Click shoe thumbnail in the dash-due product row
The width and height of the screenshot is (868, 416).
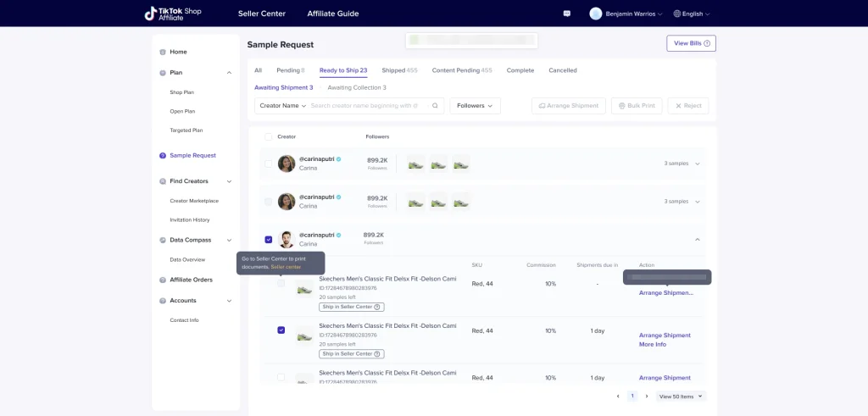pos(304,289)
